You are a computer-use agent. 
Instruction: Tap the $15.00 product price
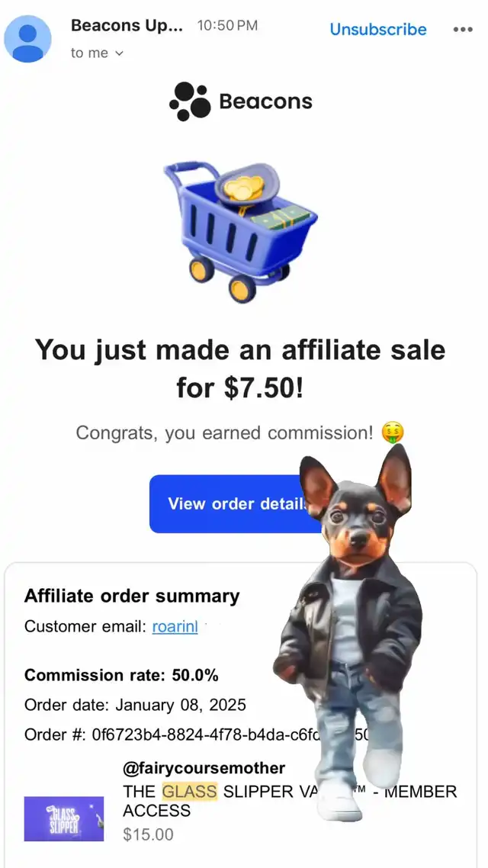[148, 834]
